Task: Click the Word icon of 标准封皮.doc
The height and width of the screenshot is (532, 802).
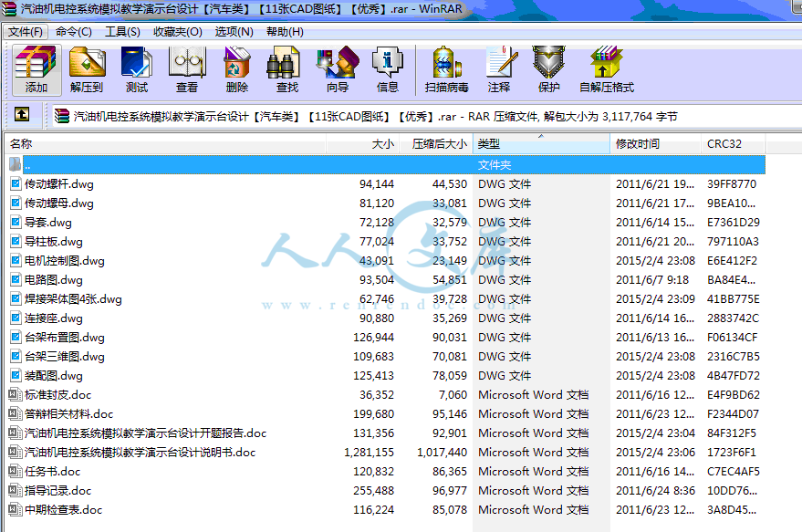Action: point(15,394)
